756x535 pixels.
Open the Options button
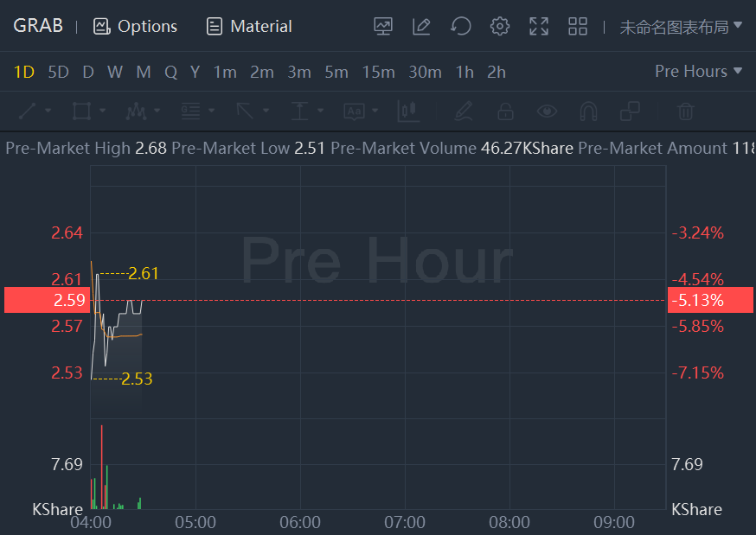(x=135, y=26)
